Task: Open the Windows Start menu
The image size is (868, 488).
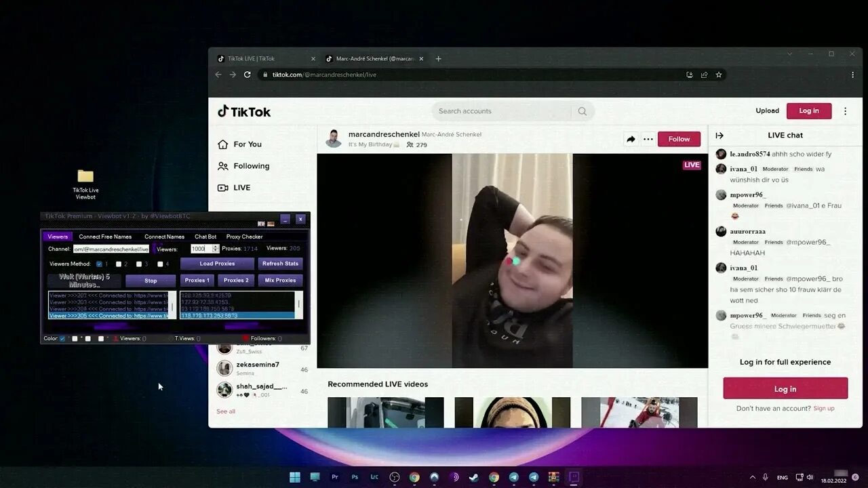Action: pyautogui.click(x=295, y=477)
